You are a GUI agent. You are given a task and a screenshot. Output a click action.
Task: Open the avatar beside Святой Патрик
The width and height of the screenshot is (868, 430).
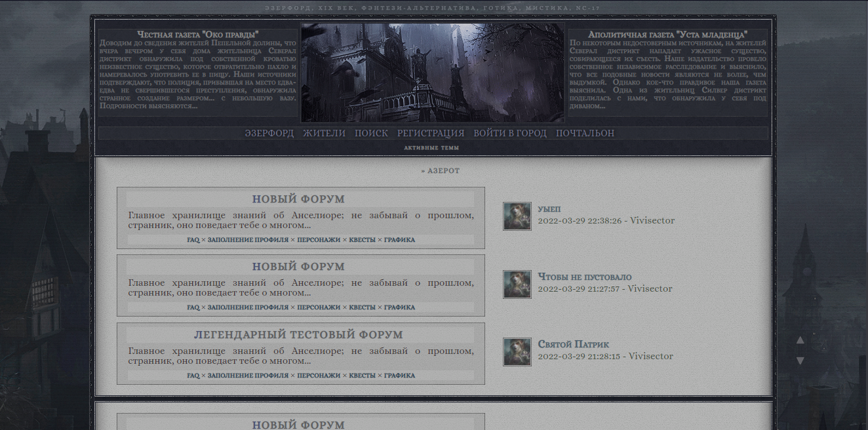(x=517, y=352)
